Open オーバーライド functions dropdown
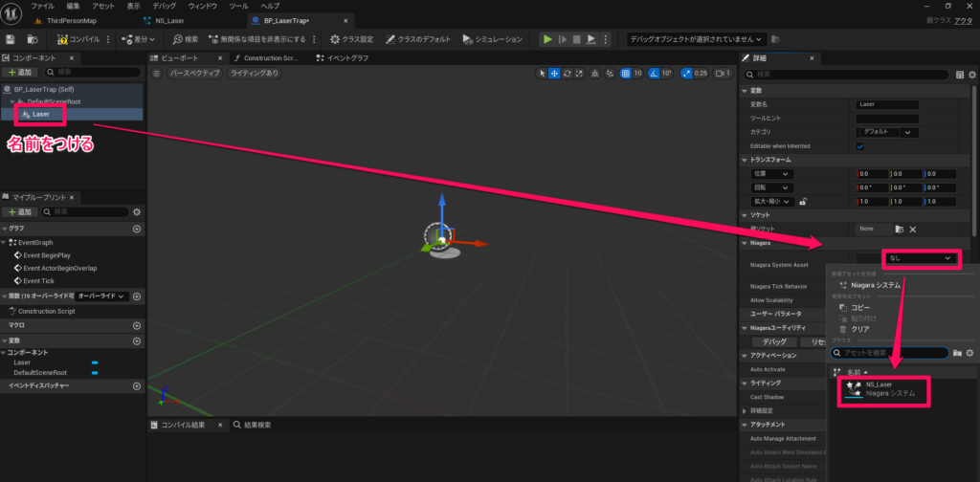This screenshot has height=482, width=980. click(x=101, y=296)
